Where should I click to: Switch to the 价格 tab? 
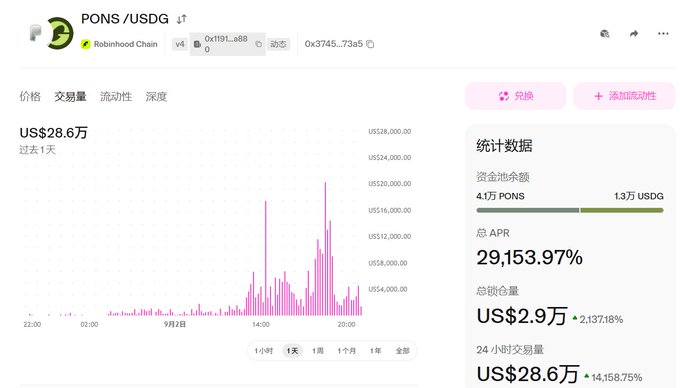(x=30, y=96)
